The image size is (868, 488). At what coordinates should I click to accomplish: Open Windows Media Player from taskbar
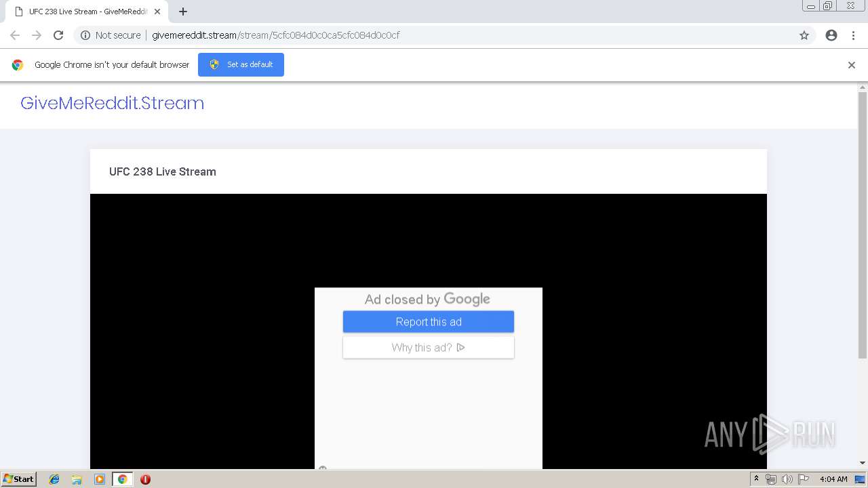(x=99, y=479)
